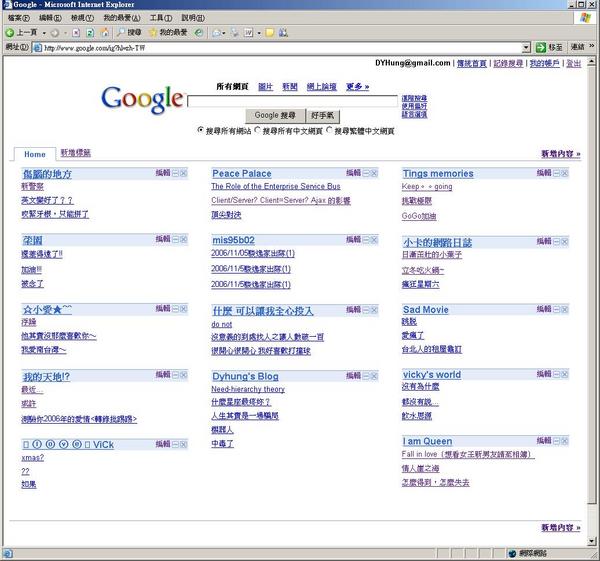Click the grey Forward arrow toolbar icon
600x561 pixels.
[x=55, y=33]
